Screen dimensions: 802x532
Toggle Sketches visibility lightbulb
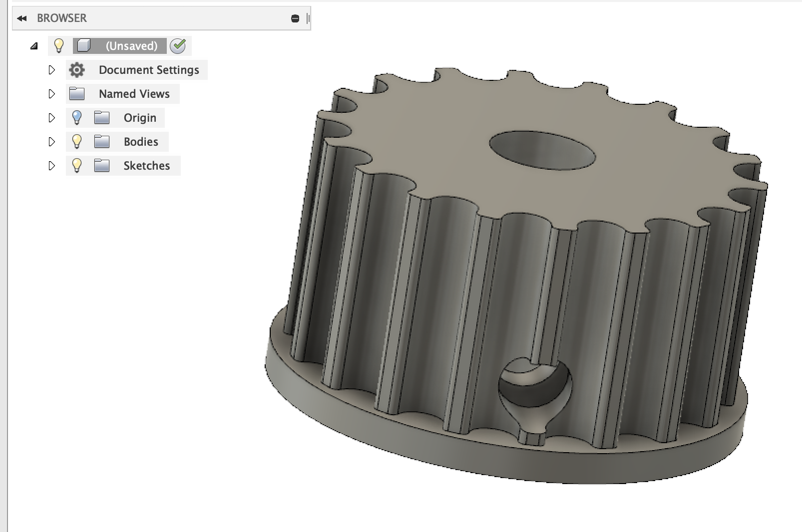pyautogui.click(x=77, y=165)
